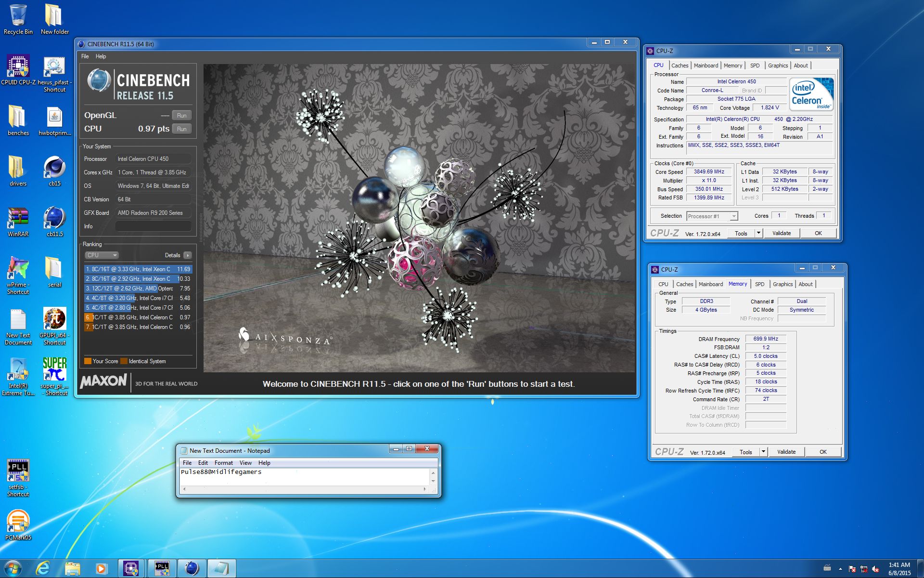Switch to setfsb PLL taskbar button
Image resolution: width=924 pixels, height=578 pixels.
pos(162,568)
